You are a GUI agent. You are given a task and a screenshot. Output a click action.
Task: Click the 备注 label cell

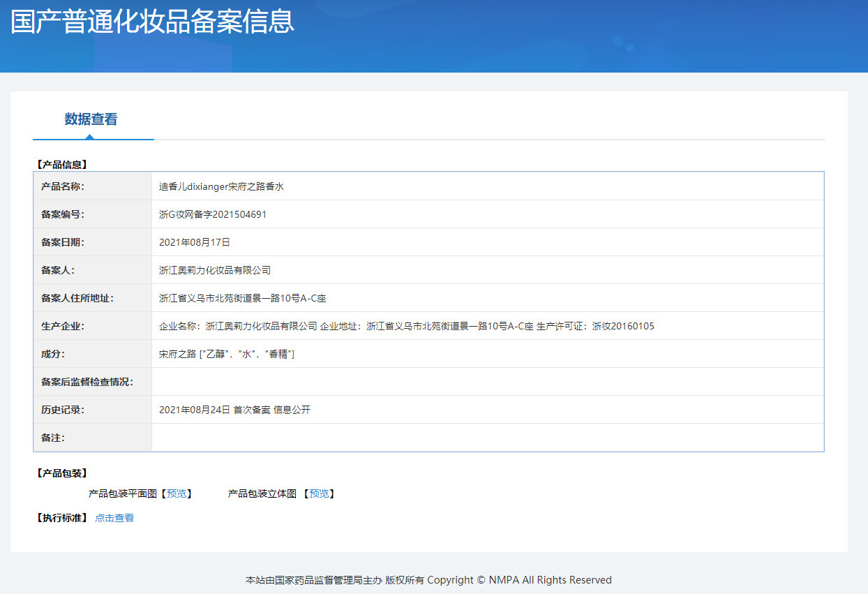click(93, 438)
